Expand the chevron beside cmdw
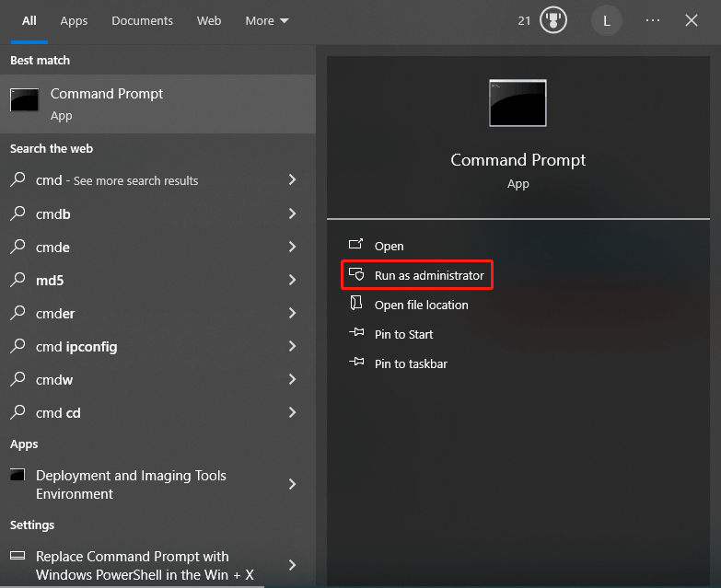The height and width of the screenshot is (588, 721). 292,379
